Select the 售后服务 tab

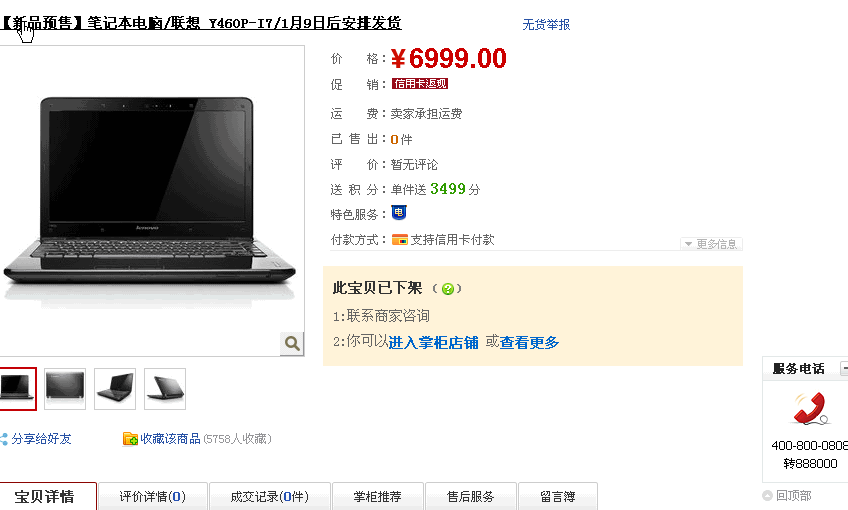point(471,496)
